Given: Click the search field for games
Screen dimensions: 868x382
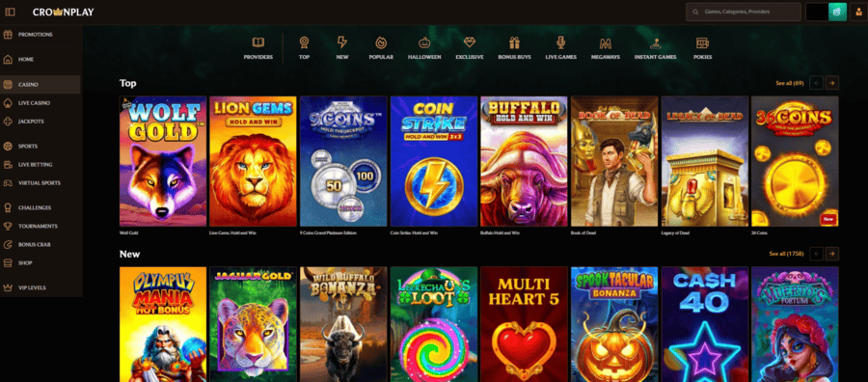Looking at the screenshot, I should (744, 12).
